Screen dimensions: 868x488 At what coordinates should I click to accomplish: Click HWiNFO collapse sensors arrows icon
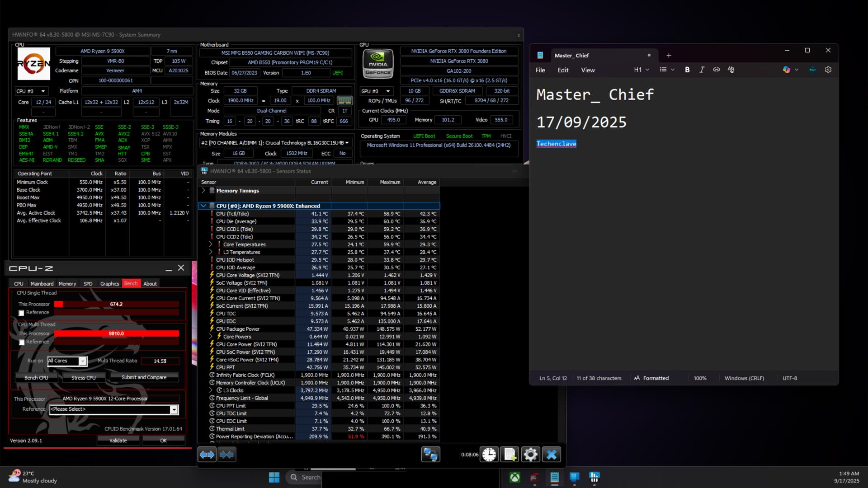click(x=226, y=455)
